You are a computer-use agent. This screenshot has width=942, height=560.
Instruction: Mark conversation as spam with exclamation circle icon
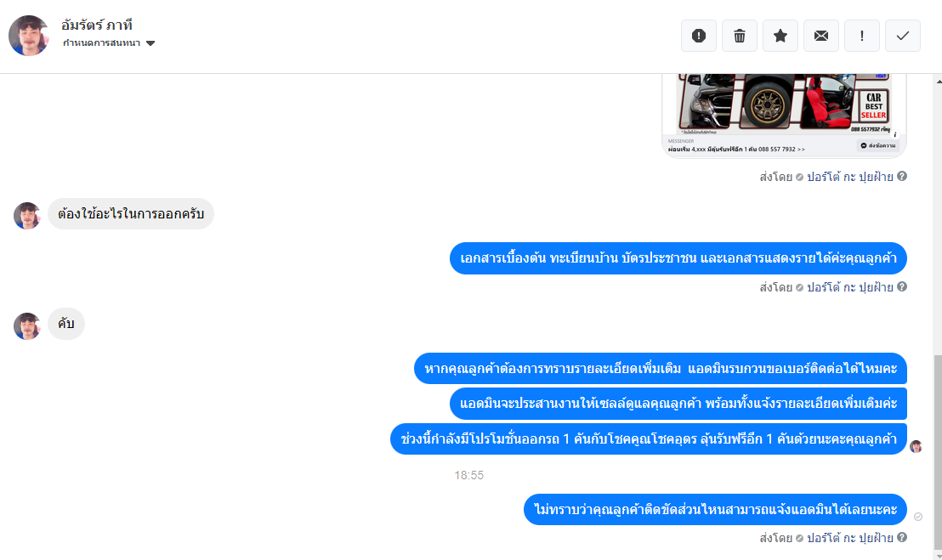coord(699,36)
